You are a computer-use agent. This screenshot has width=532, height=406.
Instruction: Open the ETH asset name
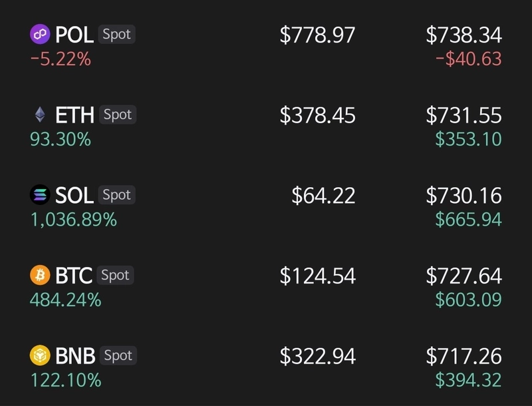pyautogui.click(x=74, y=115)
